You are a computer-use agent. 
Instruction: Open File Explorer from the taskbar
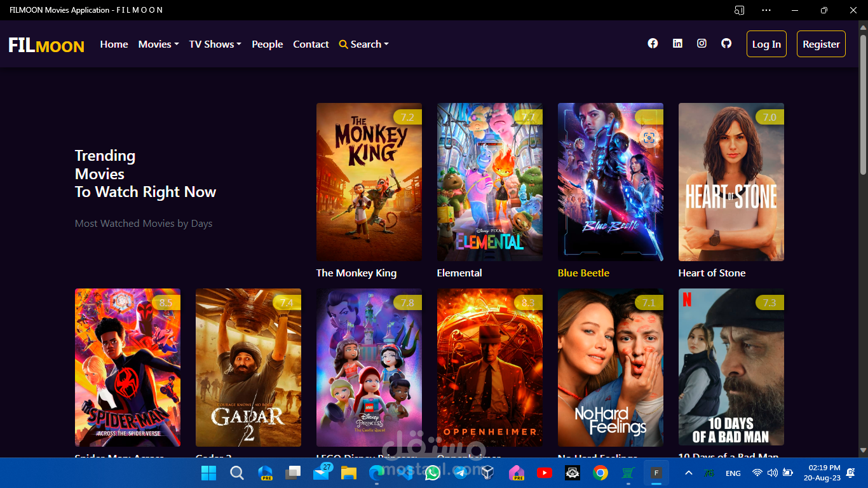[348, 473]
